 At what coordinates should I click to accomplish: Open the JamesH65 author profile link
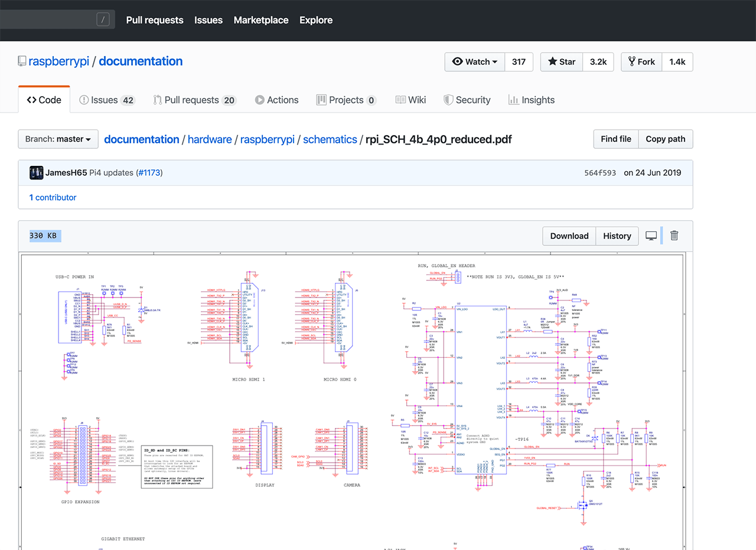(66, 173)
